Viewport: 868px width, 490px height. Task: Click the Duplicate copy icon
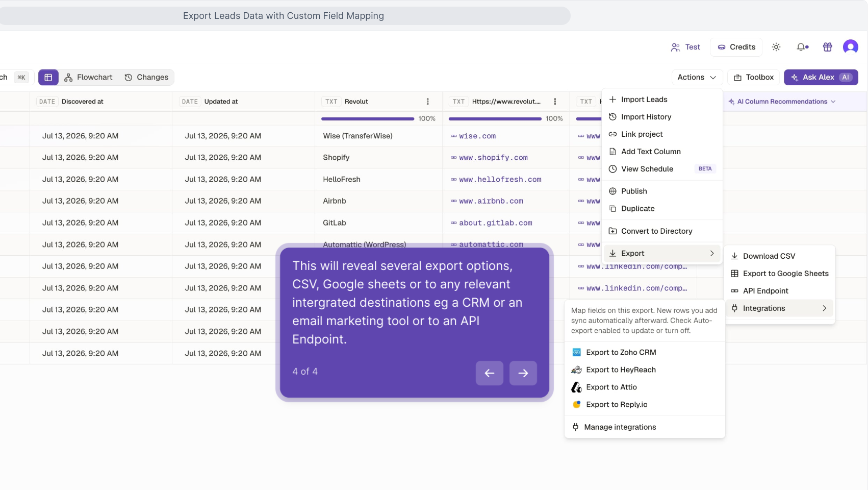click(613, 209)
